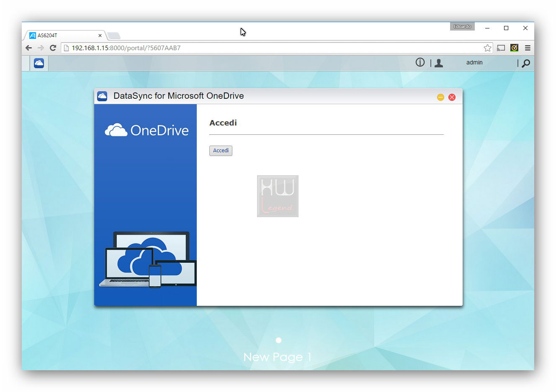Screen dimensions: 556x392
Task: Minimize DataSync window with yellow button
Action: point(440,97)
